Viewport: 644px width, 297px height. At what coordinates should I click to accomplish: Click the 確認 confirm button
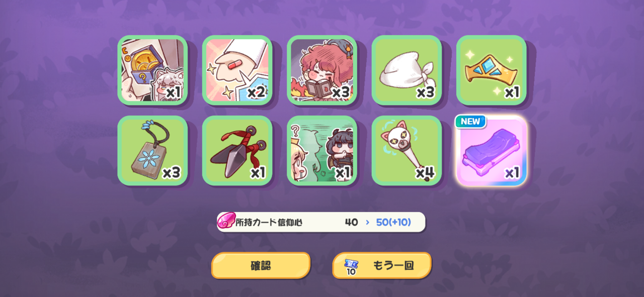[261, 265]
